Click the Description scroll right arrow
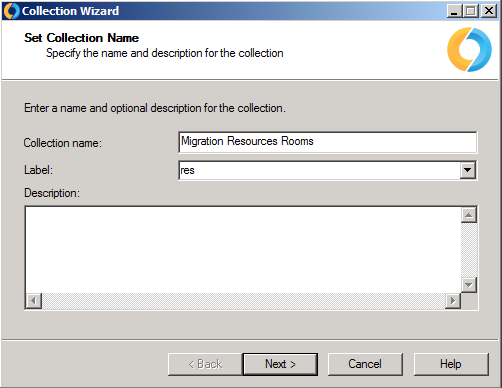Image resolution: width=502 pixels, height=388 pixels. point(453,301)
